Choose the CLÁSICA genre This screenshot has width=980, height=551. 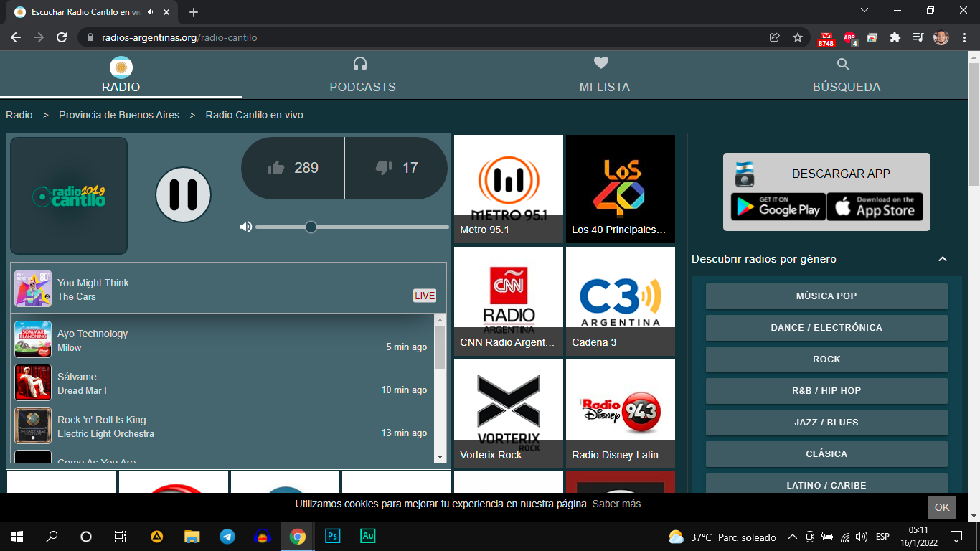coord(826,453)
